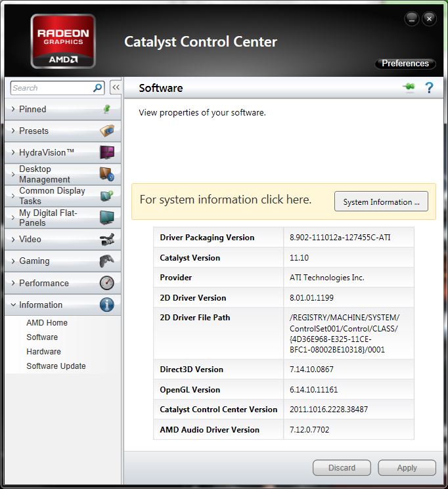Click the Information blue i icon
The image size is (448, 489).
click(107, 305)
